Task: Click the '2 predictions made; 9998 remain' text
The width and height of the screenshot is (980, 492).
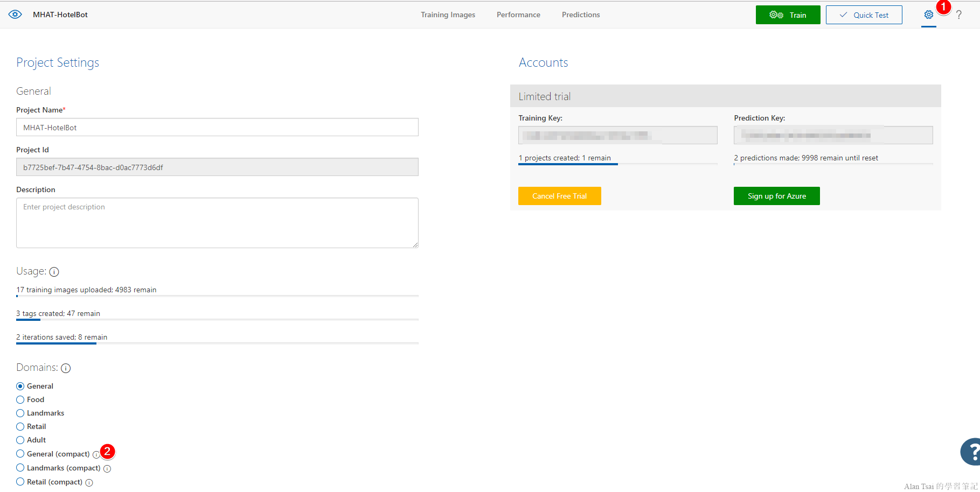Action: [x=806, y=158]
